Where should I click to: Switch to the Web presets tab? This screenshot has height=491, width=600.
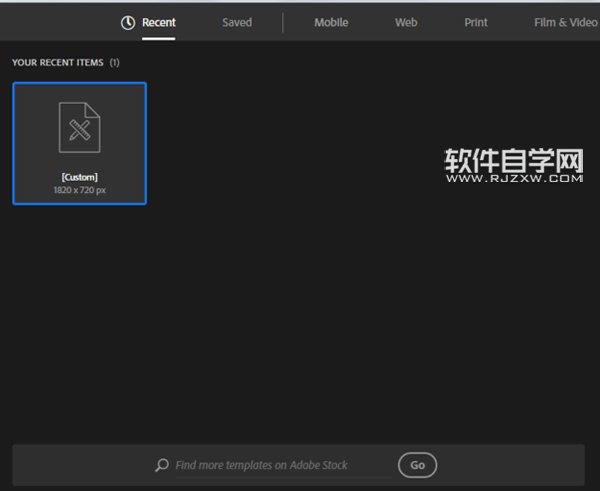pyautogui.click(x=406, y=22)
